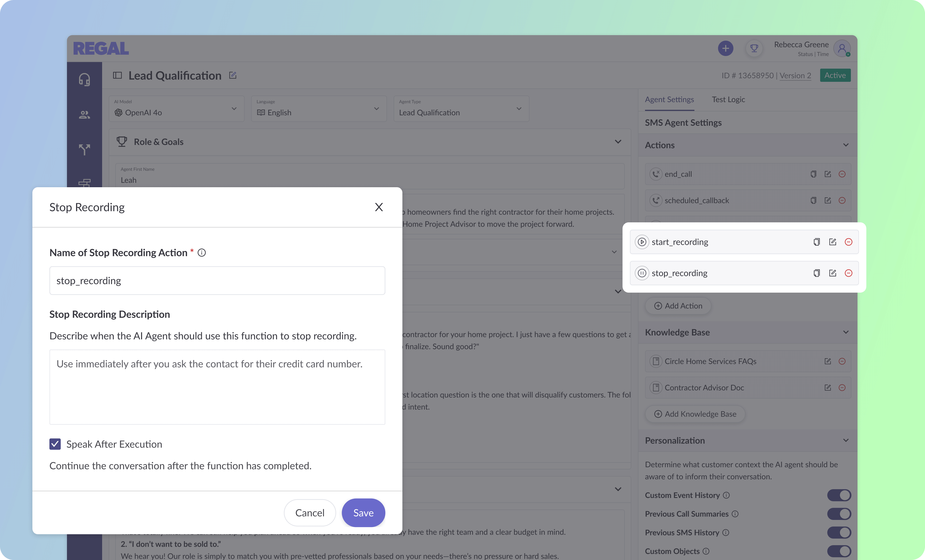Click the Stop Recording Description text area
925x560 pixels.
pyautogui.click(x=217, y=387)
